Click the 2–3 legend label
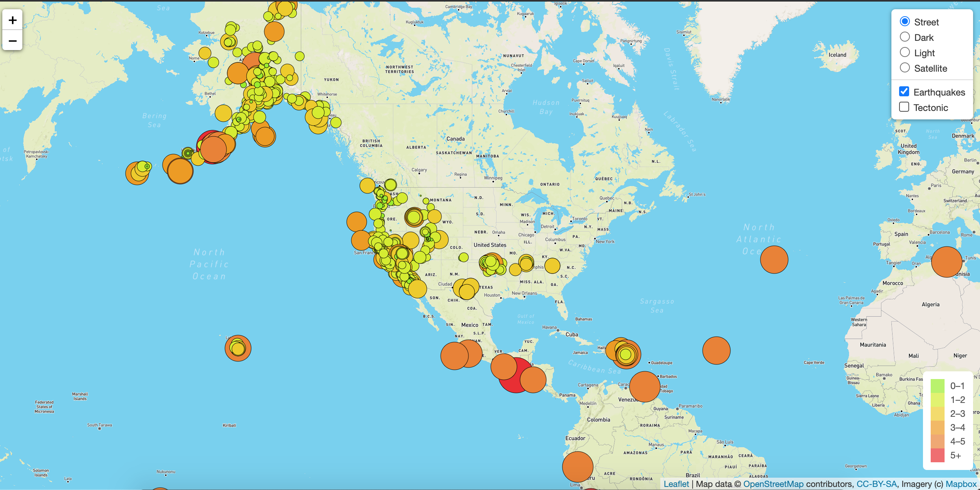Screen dimensions: 980x490 (x=958, y=414)
